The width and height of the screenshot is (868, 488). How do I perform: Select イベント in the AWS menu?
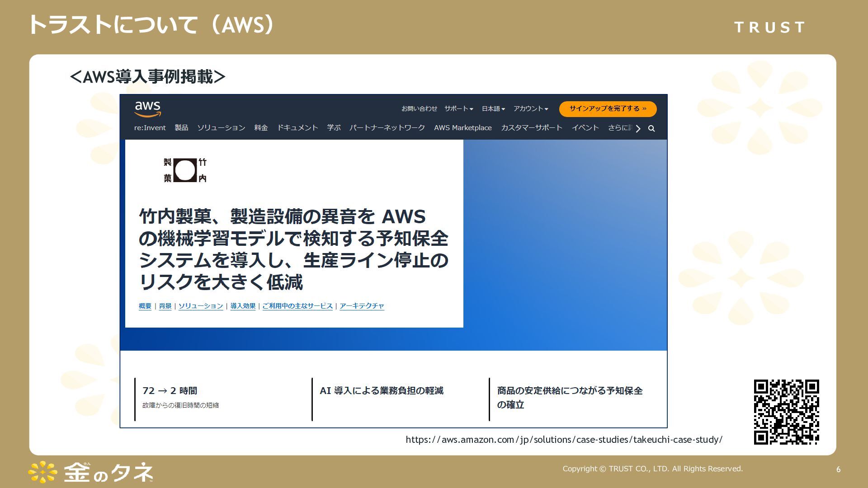pos(585,128)
